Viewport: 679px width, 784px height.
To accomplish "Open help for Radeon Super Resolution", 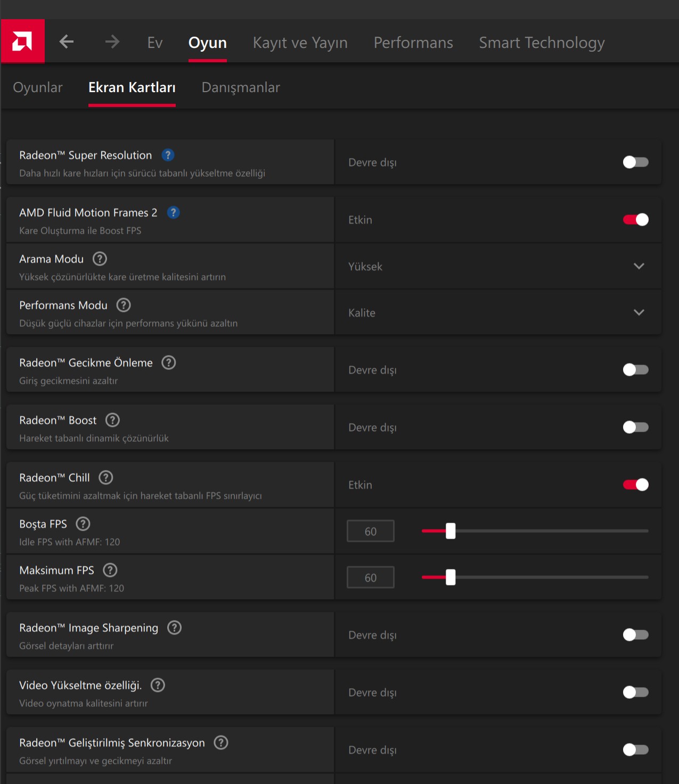I will pos(168,155).
